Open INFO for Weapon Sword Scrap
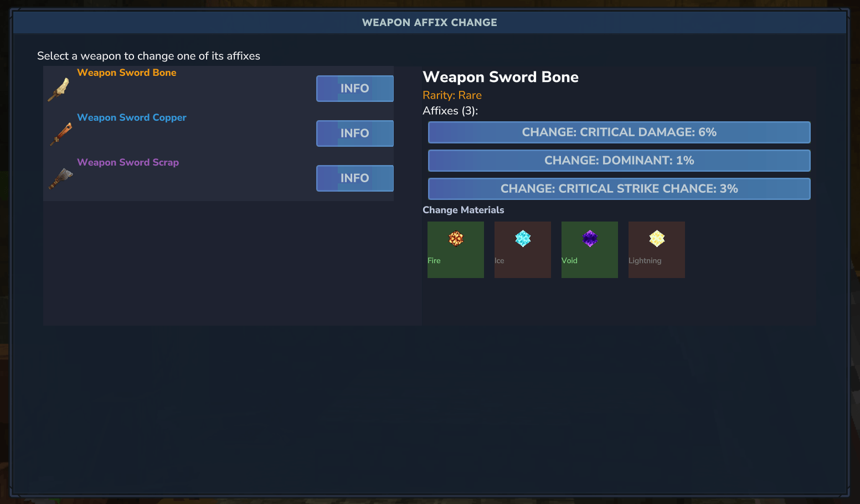Viewport: 860px width, 504px height. pyautogui.click(x=355, y=178)
